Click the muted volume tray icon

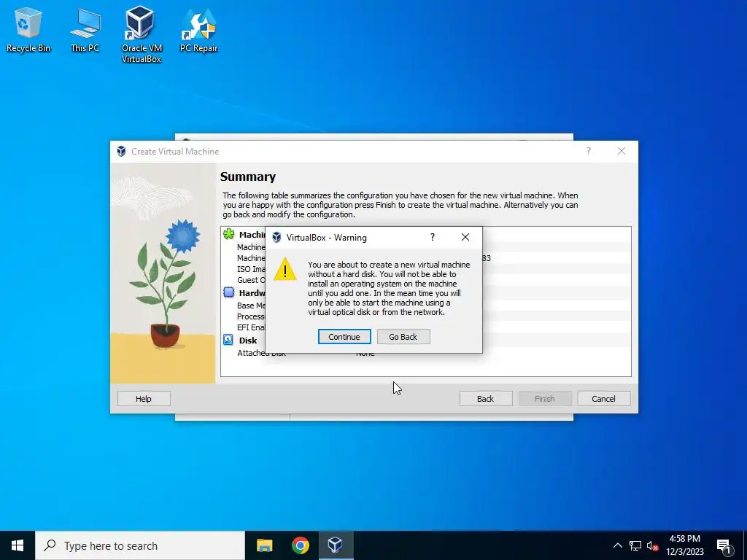pos(652,545)
